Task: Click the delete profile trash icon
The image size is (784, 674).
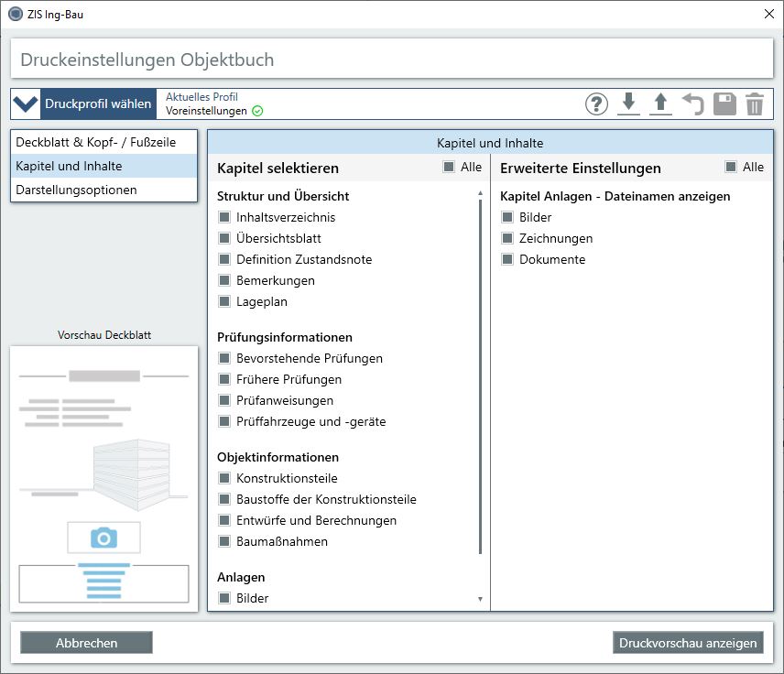Action: click(x=754, y=104)
